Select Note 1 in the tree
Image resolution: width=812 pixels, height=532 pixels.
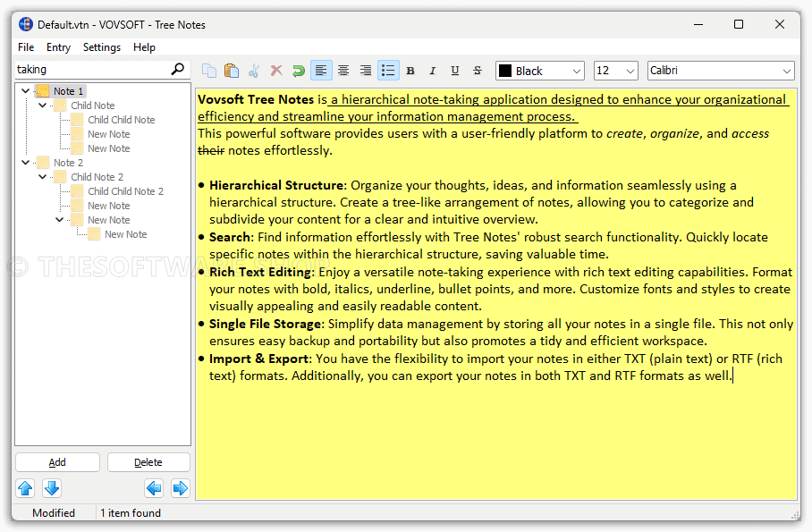68,91
